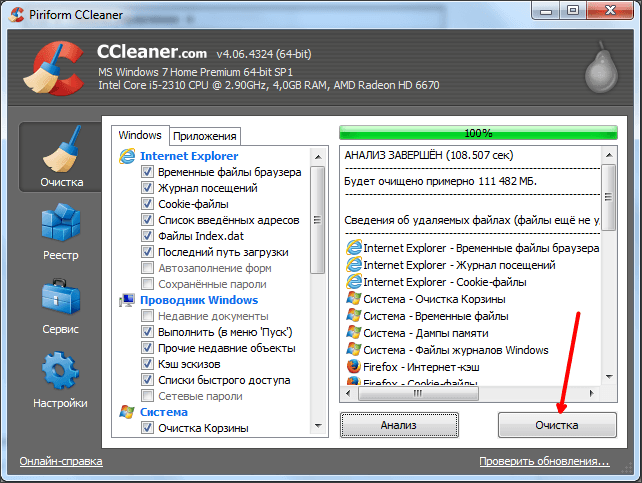Toggle the Cookie-файлы checkbox
The width and height of the screenshot is (642, 483).
point(148,204)
